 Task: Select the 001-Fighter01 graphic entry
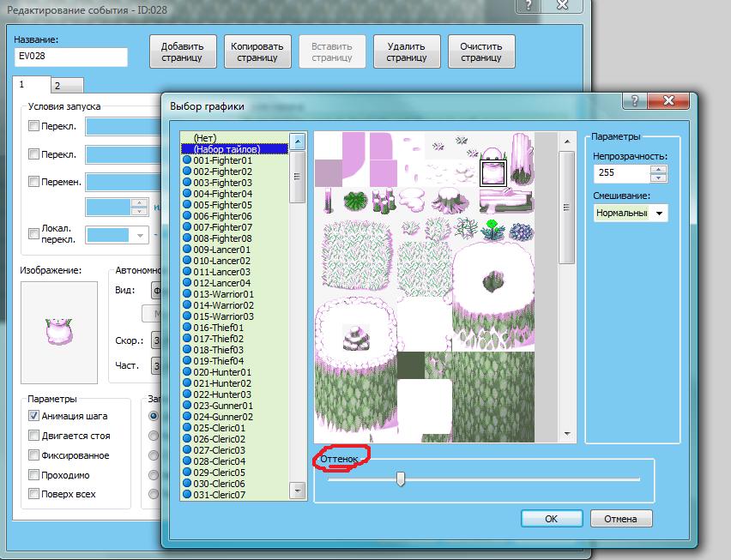222,160
